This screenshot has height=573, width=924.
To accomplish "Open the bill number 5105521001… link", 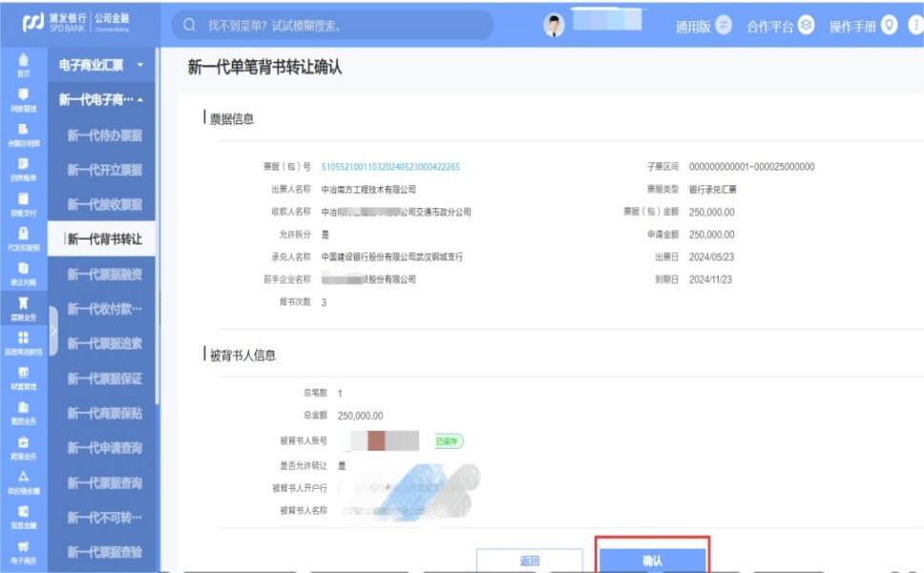I will (x=389, y=167).
